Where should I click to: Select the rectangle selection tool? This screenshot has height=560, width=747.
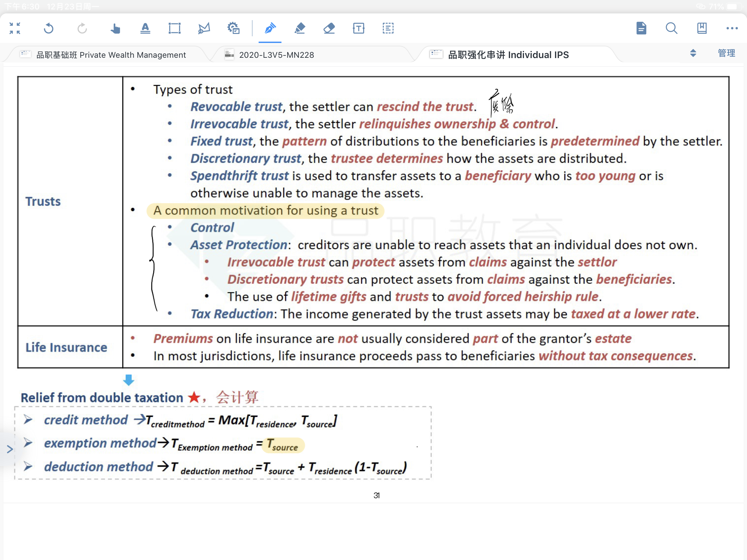175,28
